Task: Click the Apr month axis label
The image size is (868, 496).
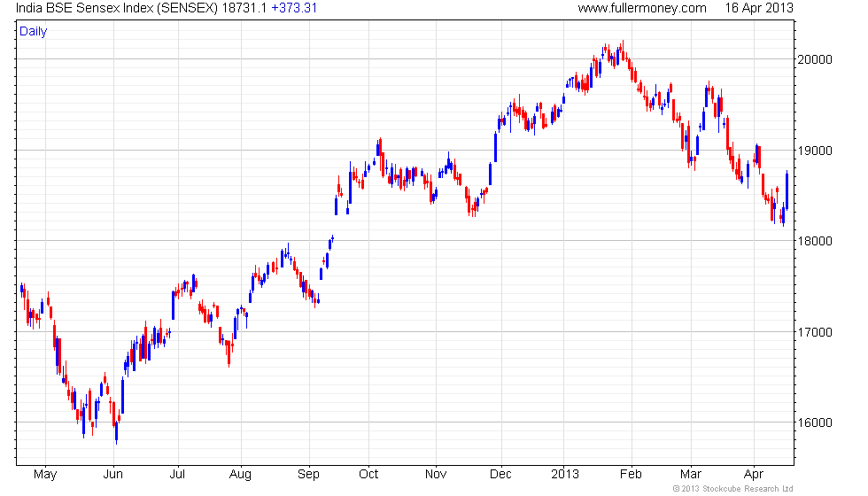Action: click(754, 475)
